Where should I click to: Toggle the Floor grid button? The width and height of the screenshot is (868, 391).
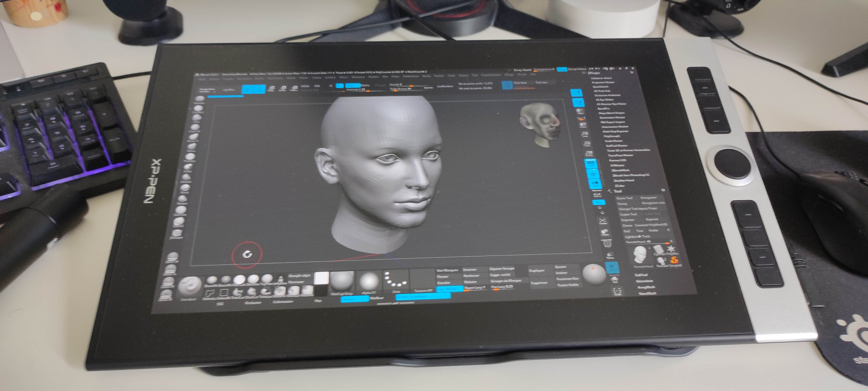tap(593, 174)
